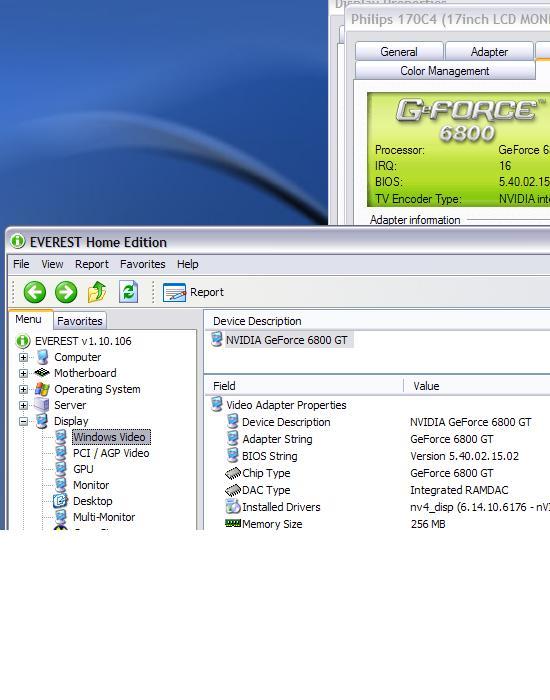Click the DAC Type chip icon

233,490
